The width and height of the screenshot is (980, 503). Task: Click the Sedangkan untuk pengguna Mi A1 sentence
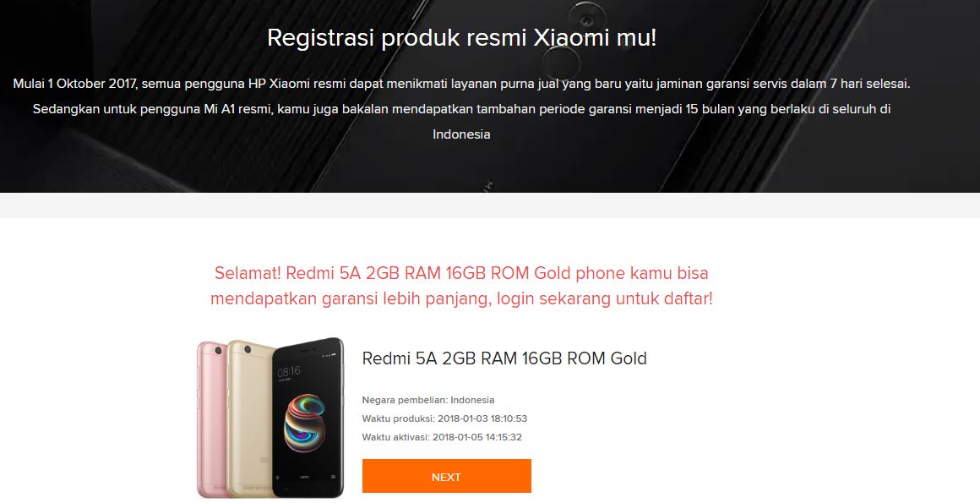[462, 109]
